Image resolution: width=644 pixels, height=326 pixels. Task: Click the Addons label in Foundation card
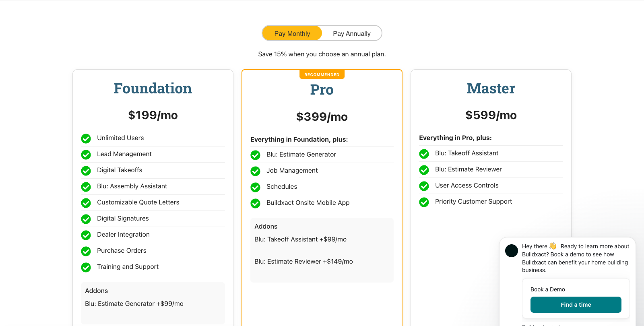click(x=97, y=291)
